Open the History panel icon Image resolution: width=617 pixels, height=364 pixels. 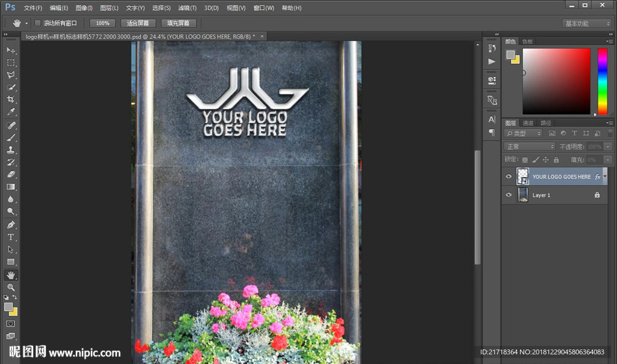click(492, 48)
